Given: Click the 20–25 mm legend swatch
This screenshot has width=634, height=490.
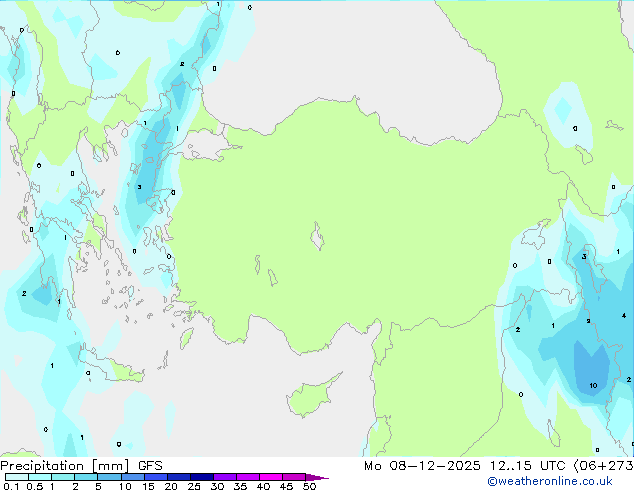Looking at the screenshot, I should (x=178, y=477).
